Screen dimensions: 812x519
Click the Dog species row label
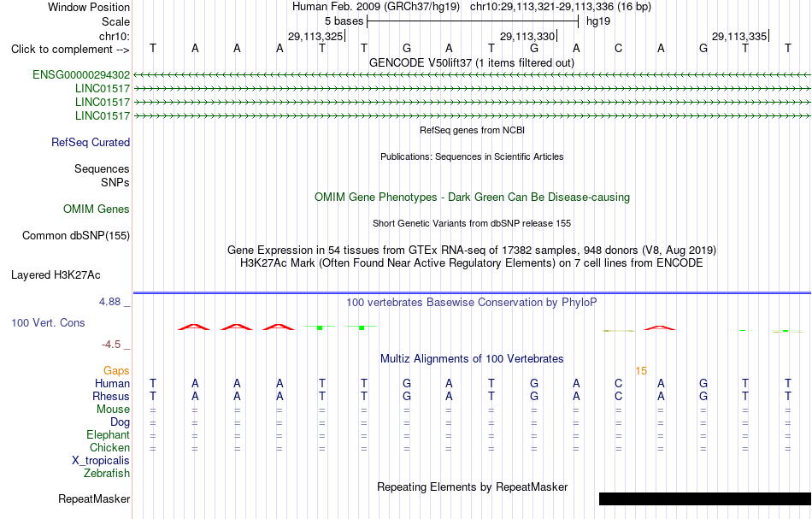[121, 422]
